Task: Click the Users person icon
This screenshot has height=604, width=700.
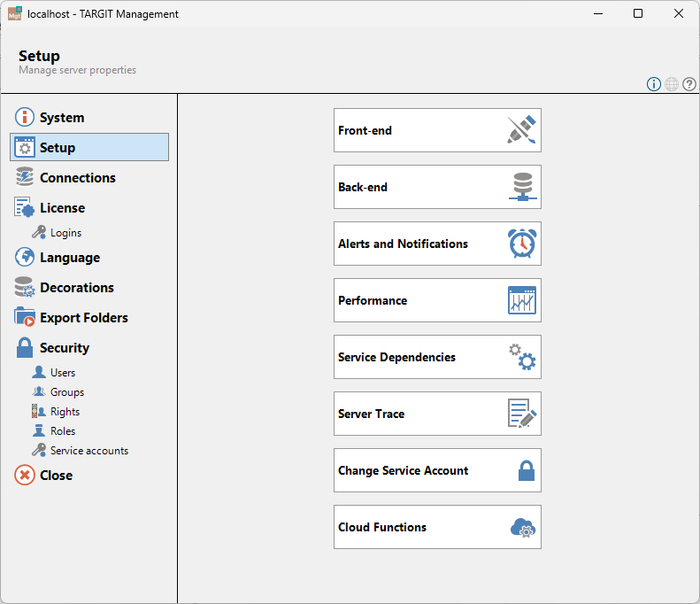Action: pyautogui.click(x=39, y=372)
